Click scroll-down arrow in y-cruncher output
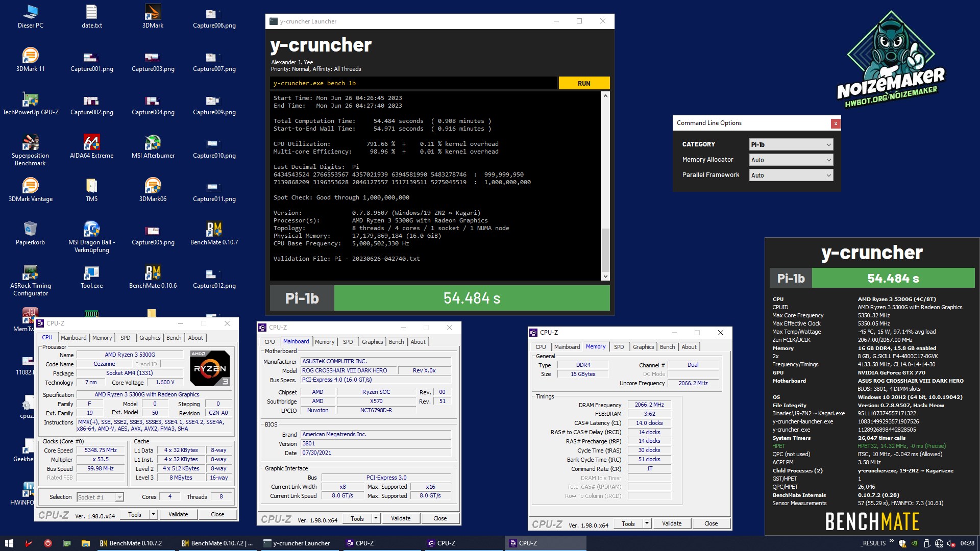Viewport: 980px width, 551px height. pyautogui.click(x=605, y=277)
